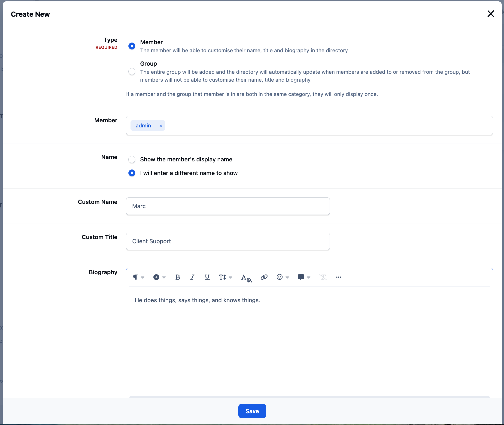
Task: Open the more options ellipsis menu
Action: click(339, 277)
